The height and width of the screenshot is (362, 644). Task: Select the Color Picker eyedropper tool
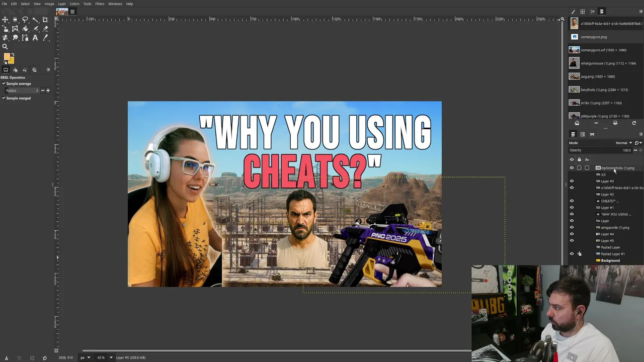[45, 38]
